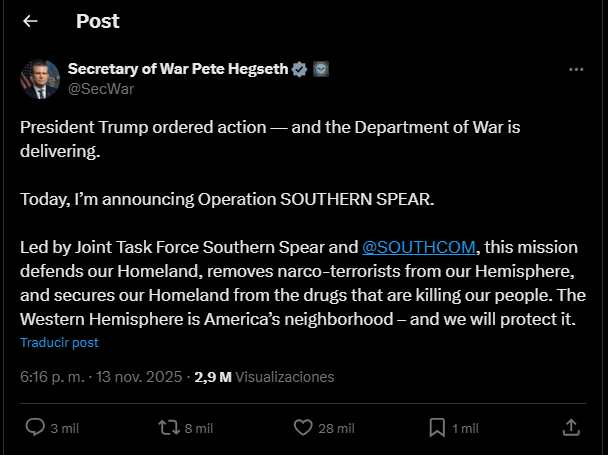Click the reply speech bubble icon
Image resolution: width=608 pixels, height=455 pixels.
34,427
